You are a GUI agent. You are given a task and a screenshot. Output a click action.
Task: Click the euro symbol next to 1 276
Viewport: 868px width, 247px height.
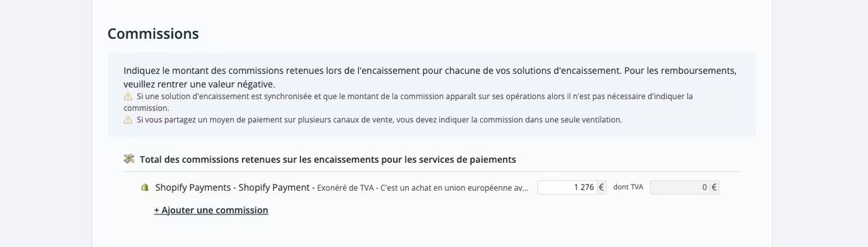click(601, 187)
